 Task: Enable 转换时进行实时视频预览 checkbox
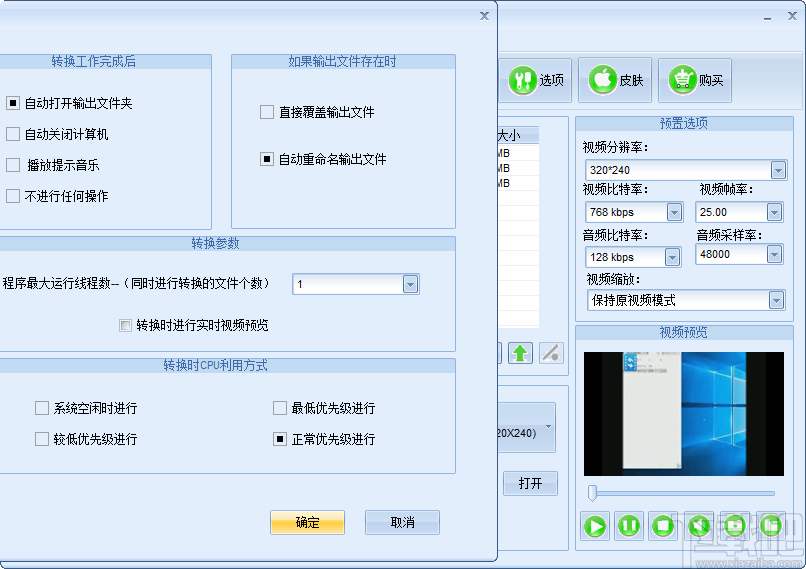pos(125,325)
